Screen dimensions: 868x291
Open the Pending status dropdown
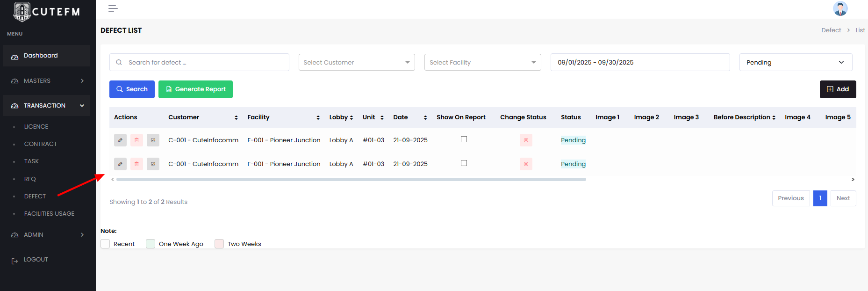796,62
